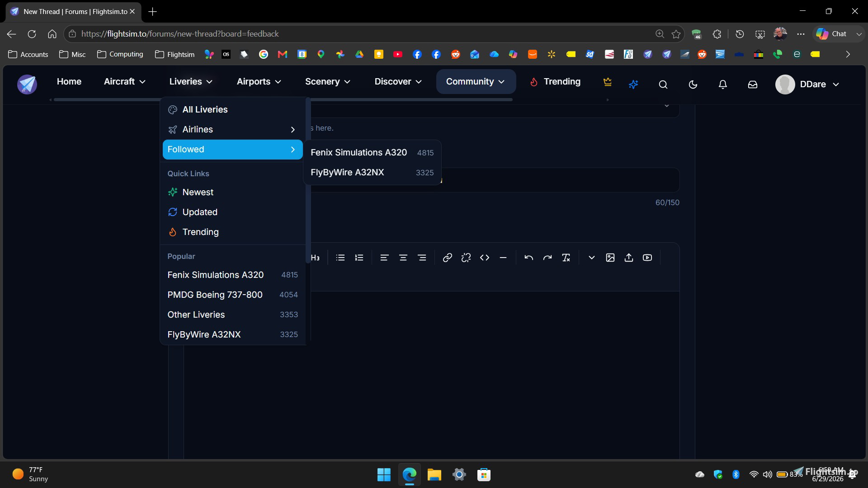Screen dimensions: 868x488
Task: Click the Flightsim.to paper plane logo
Action: click(x=27, y=84)
